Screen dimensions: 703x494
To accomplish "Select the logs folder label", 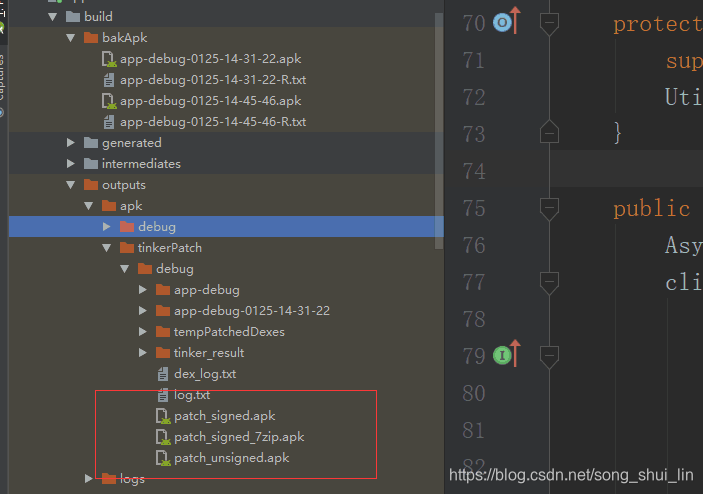I will coord(132,479).
